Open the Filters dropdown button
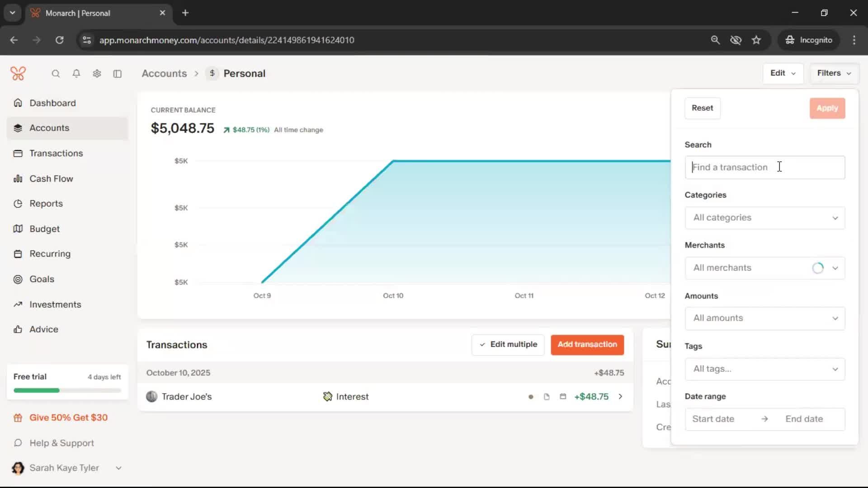Viewport: 868px width, 488px height. pyautogui.click(x=834, y=73)
